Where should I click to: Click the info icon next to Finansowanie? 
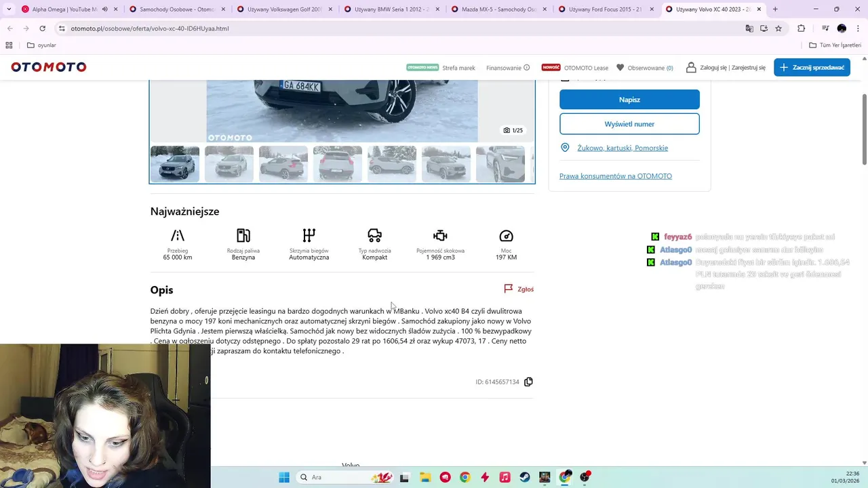pyautogui.click(x=526, y=68)
